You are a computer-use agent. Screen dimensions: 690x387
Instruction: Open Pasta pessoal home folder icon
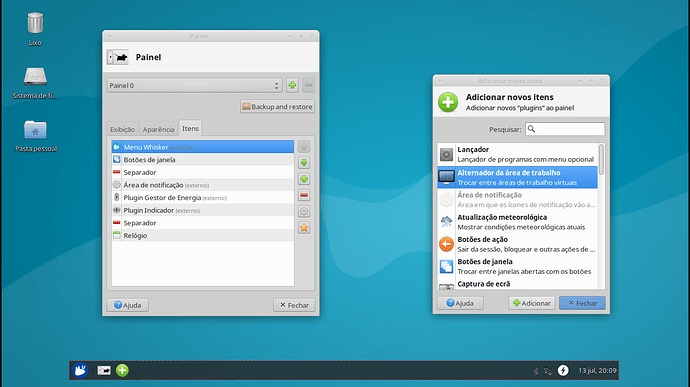click(35, 129)
